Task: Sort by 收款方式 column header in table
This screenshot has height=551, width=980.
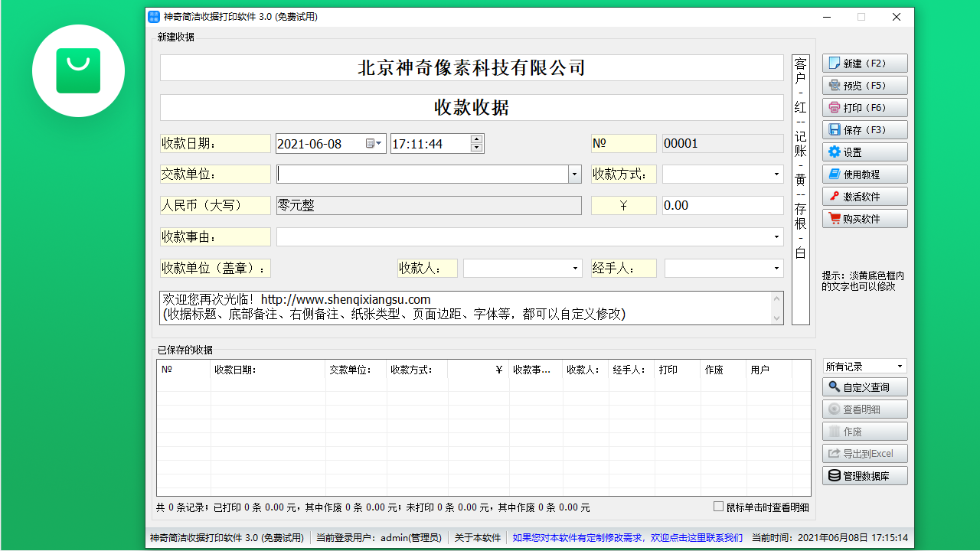Action: point(417,370)
